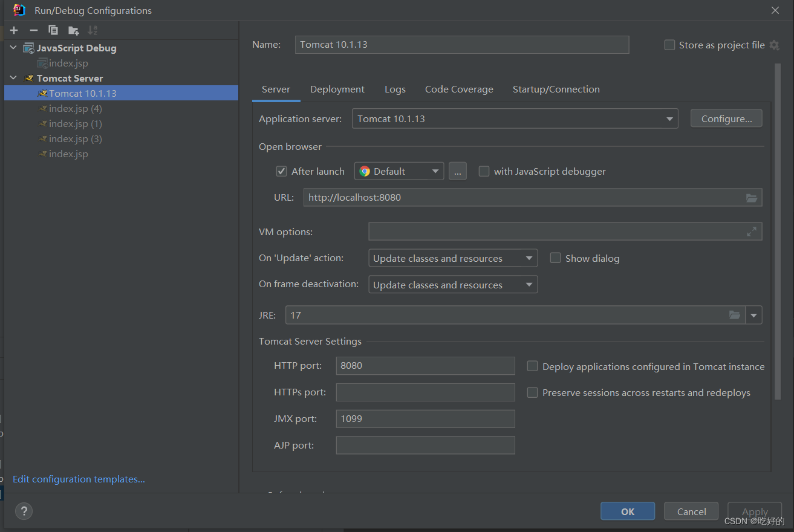Open the Application server dropdown
This screenshot has height=532, width=794.
pyautogui.click(x=515, y=118)
